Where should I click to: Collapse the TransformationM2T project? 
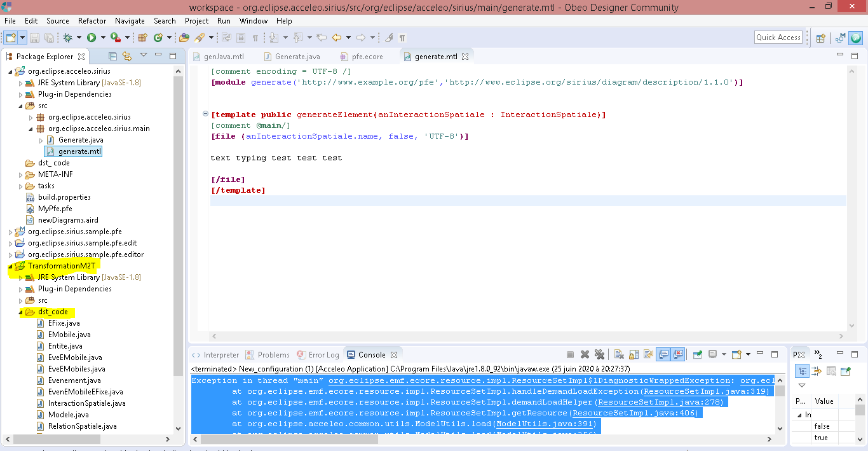(10, 266)
